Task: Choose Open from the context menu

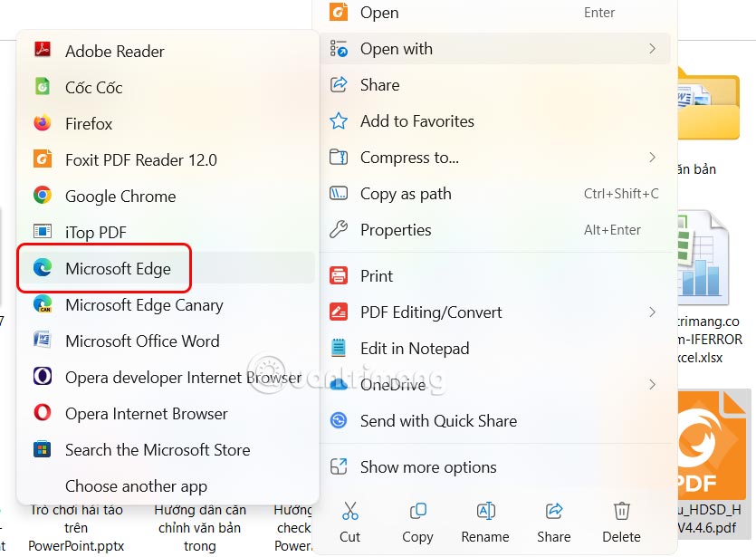Action: coord(495,13)
